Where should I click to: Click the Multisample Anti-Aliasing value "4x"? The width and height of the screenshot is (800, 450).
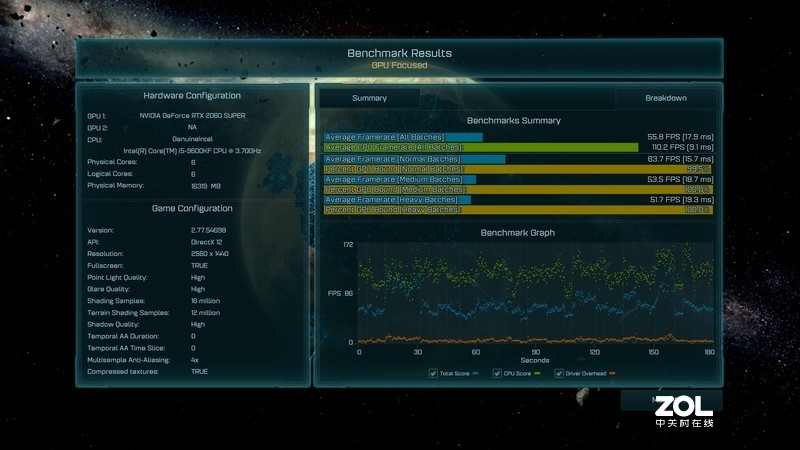click(195, 360)
